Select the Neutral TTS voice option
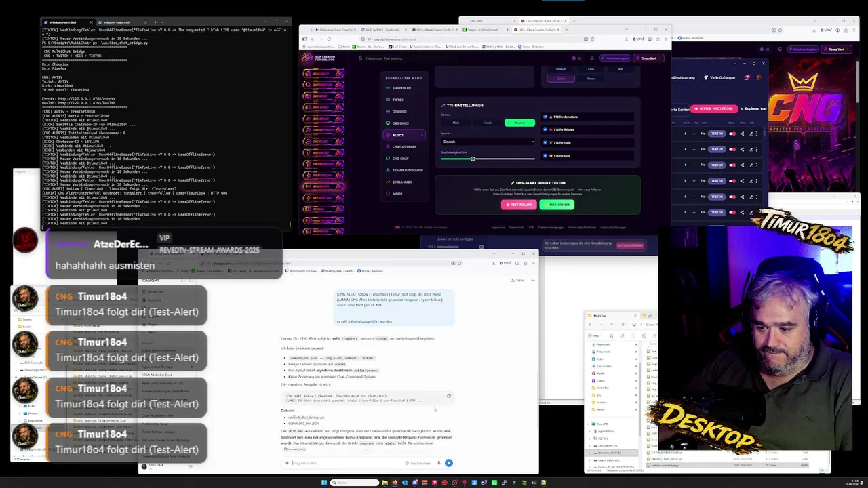Screen dimensions: 868x488 [519, 123]
